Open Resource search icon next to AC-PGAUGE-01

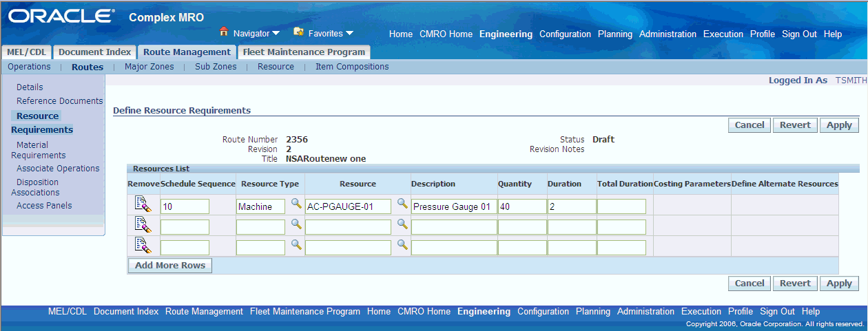click(402, 204)
